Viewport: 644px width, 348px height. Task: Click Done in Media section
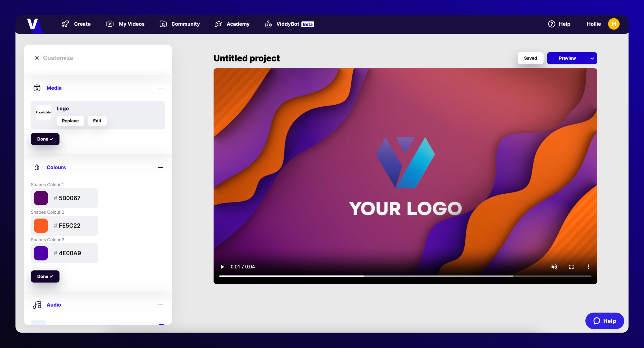pyautogui.click(x=45, y=139)
